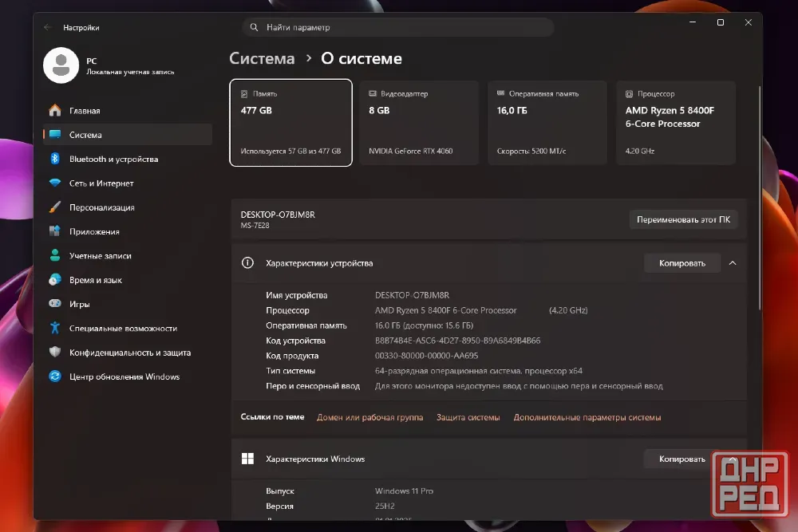Copy Windows specs with Копировать button
The image size is (798, 532).
(682, 459)
